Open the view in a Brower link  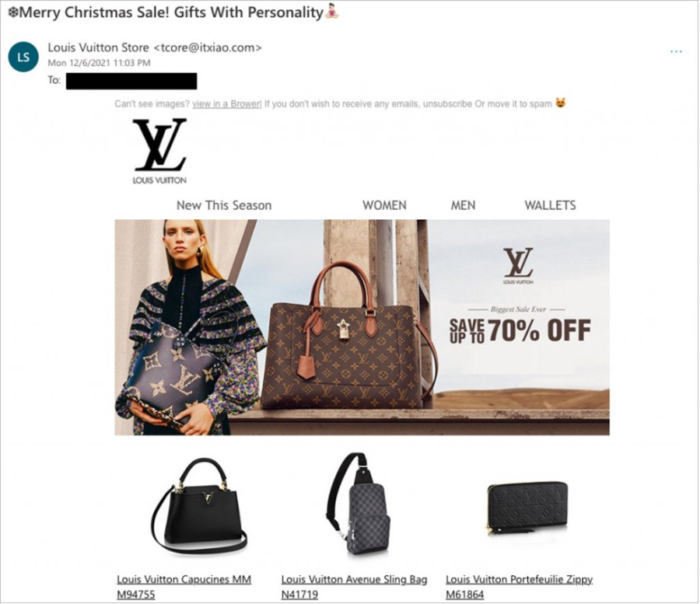pos(227,104)
